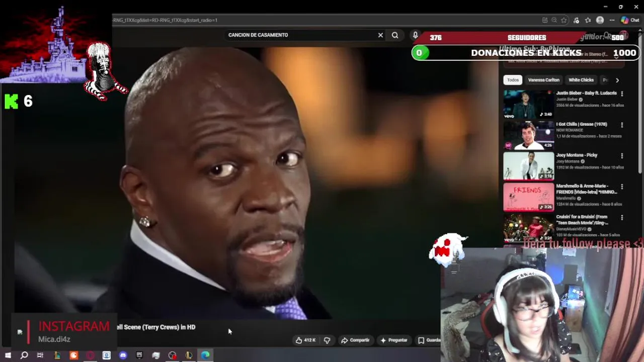Open Windows taskbar search
This screenshot has height=362, width=644.
coord(24,355)
